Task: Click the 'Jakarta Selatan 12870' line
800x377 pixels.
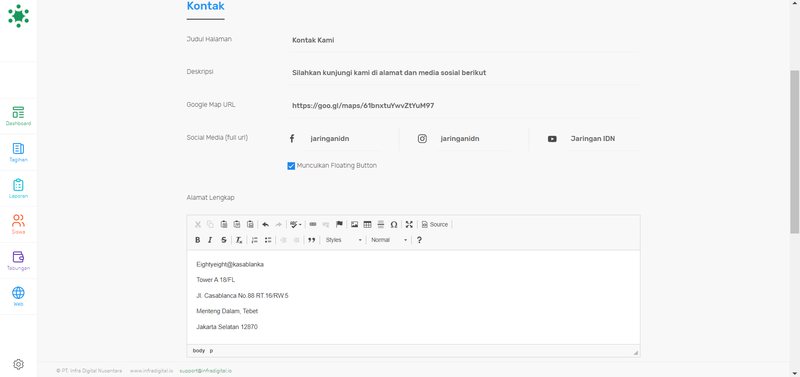Action: (227, 327)
